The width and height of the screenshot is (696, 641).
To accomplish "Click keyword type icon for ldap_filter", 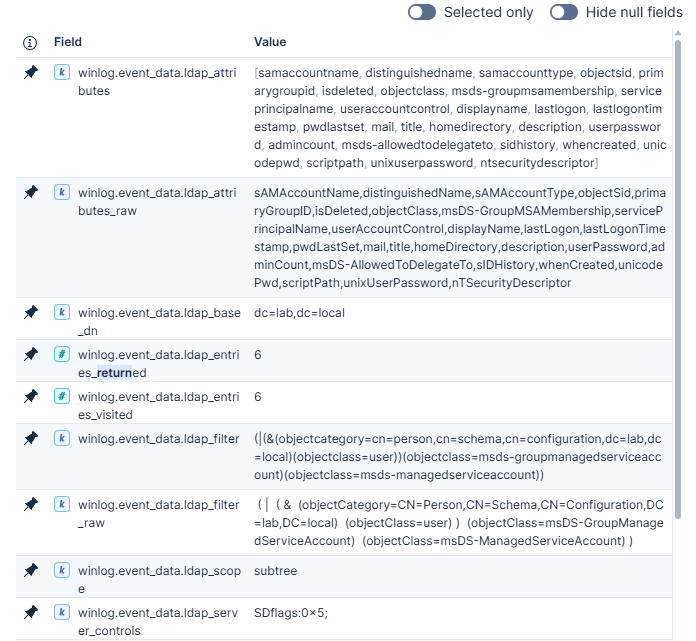I will (x=62, y=438).
